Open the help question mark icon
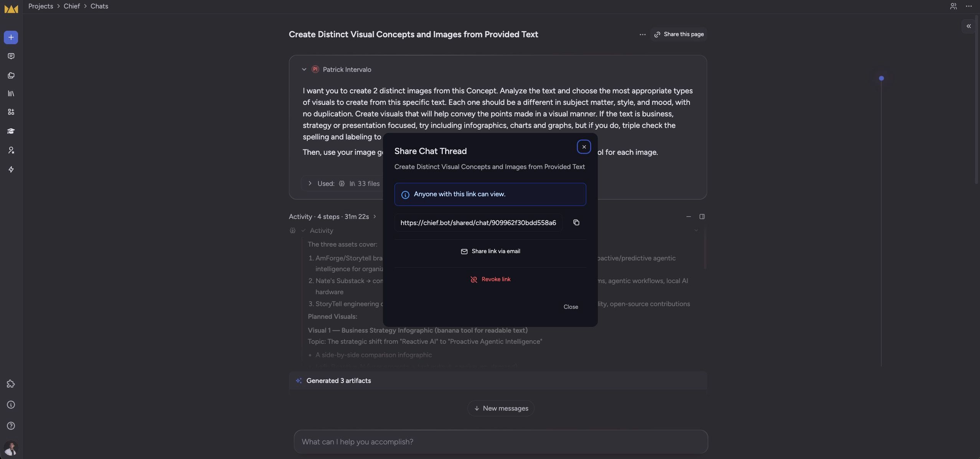980x459 pixels. click(11, 426)
